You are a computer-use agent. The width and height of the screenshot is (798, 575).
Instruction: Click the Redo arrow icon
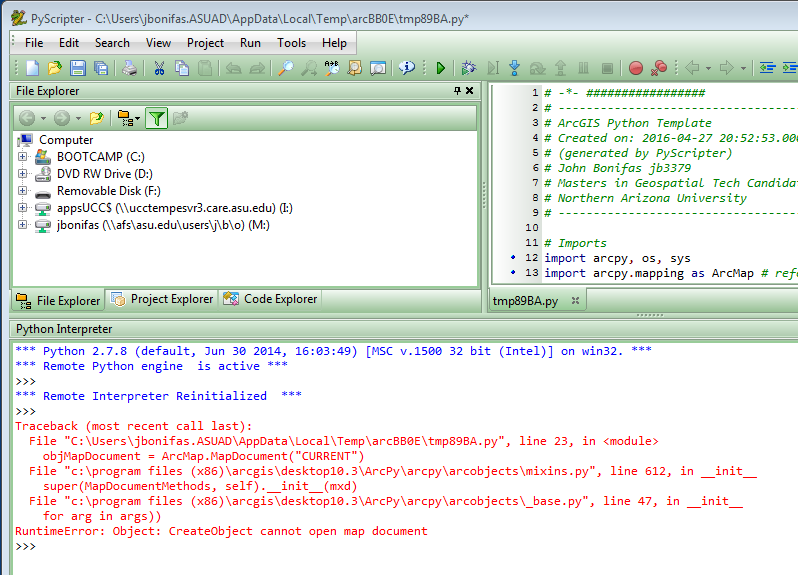(x=257, y=68)
